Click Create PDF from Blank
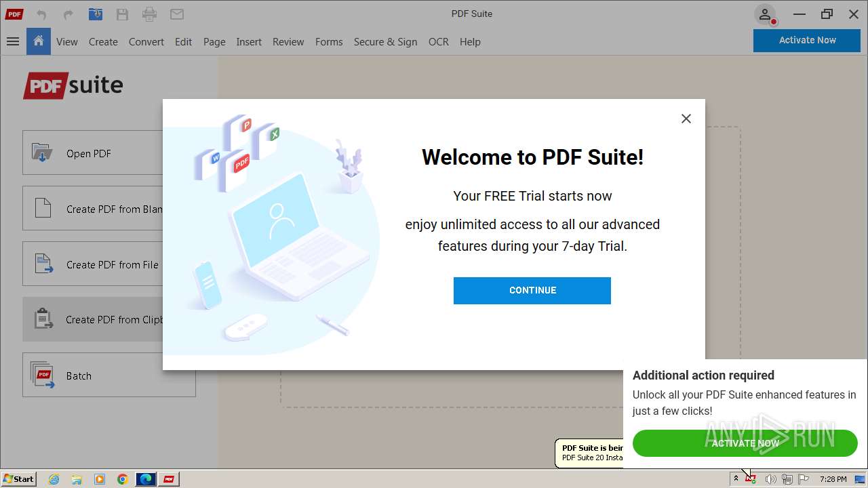 [x=93, y=209]
